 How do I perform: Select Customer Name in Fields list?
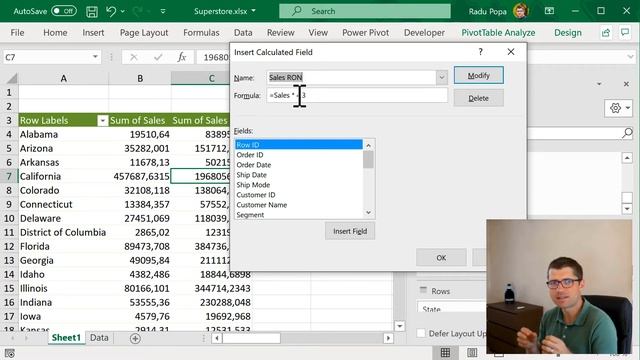click(x=298, y=205)
